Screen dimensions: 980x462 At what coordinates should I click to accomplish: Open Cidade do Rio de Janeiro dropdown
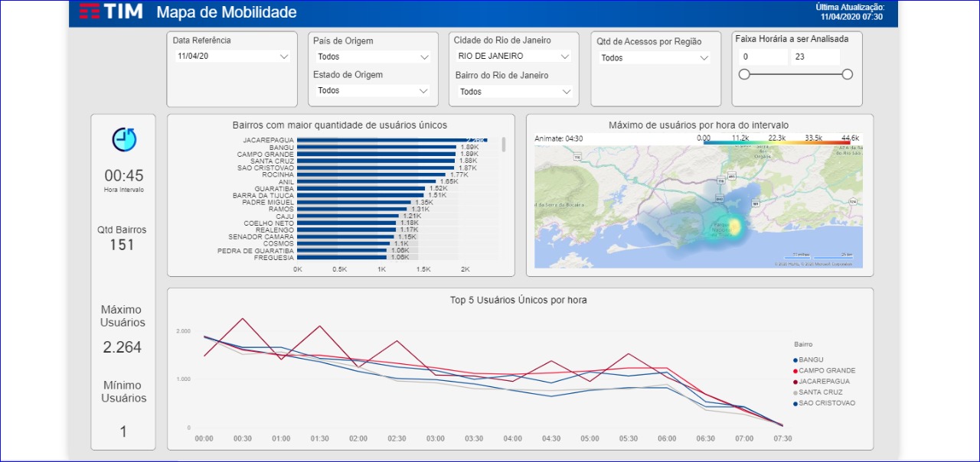[x=513, y=56]
